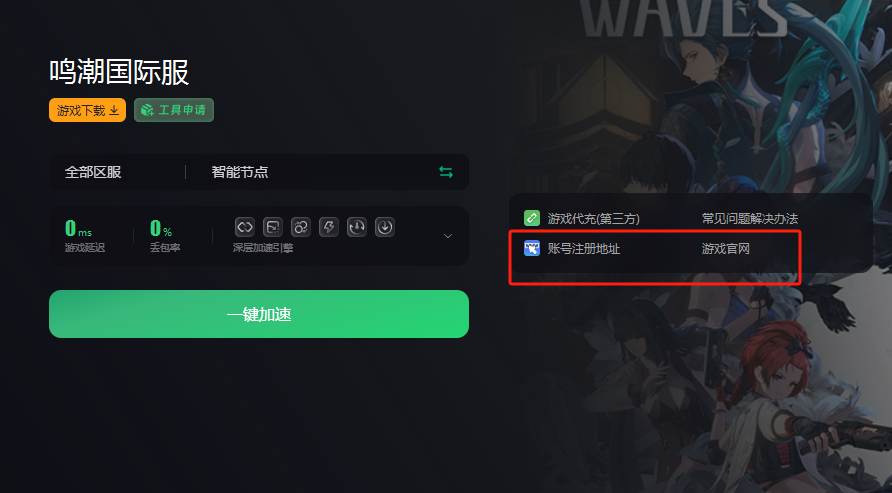Open 游戏代充(第三方) link
This screenshot has width=892, height=493.
(593, 218)
